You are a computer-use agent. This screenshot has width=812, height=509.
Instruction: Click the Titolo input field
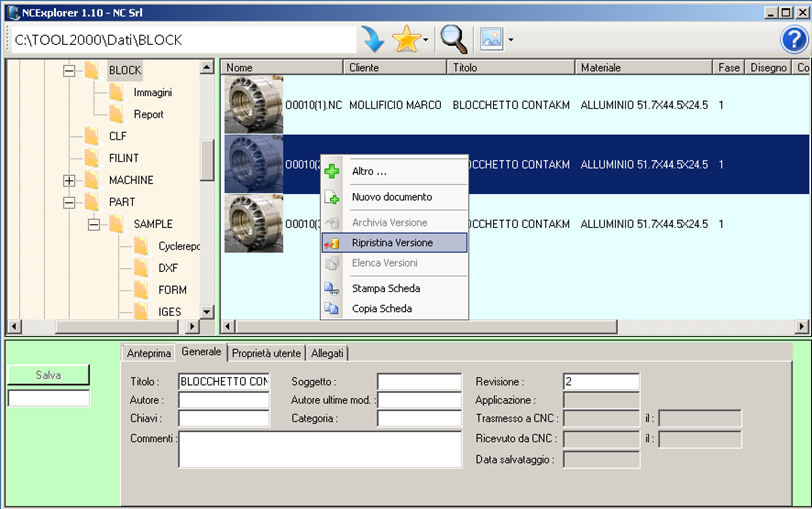tap(224, 382)
